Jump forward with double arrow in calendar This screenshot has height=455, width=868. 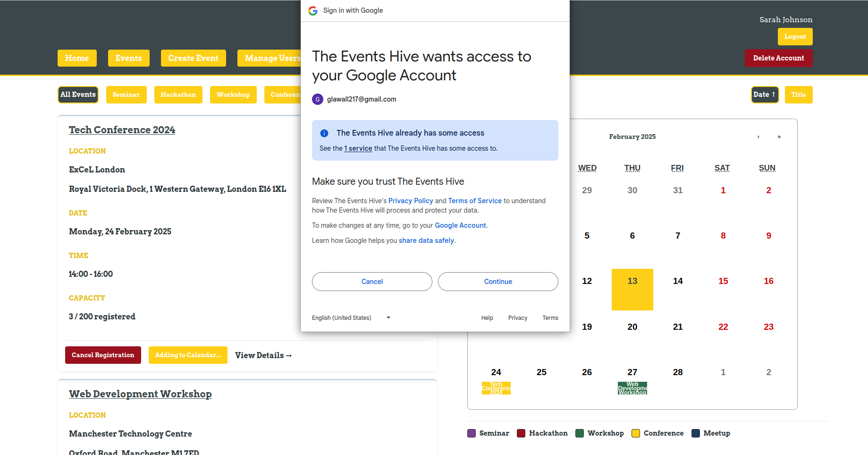tap(779, 137)
